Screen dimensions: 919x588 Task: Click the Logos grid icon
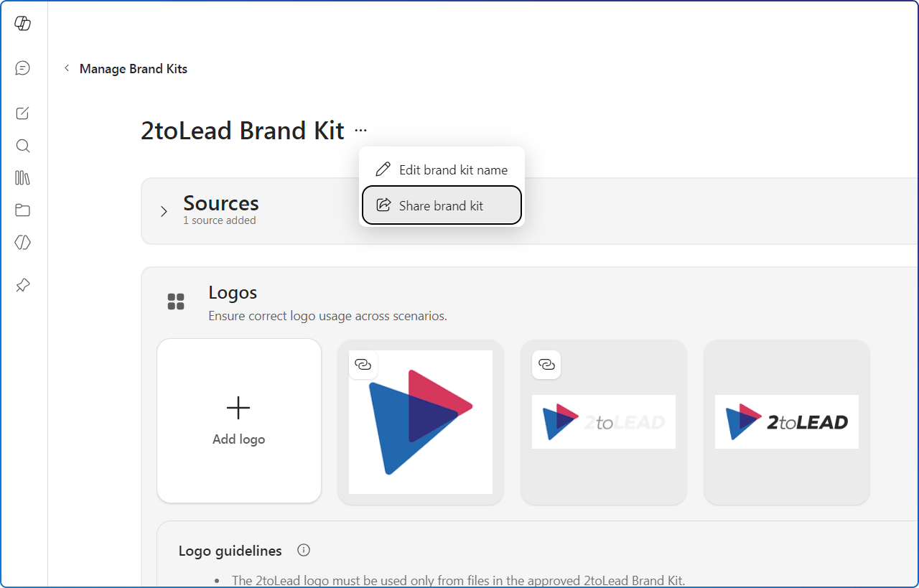pyautogui.click(x=176, y=302)
